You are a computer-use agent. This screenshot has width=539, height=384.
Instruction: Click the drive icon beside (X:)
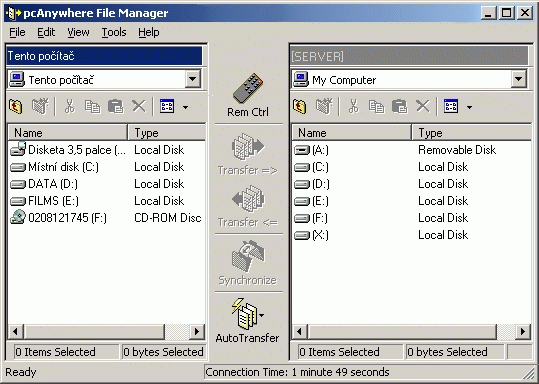click(x=302, y=235)
